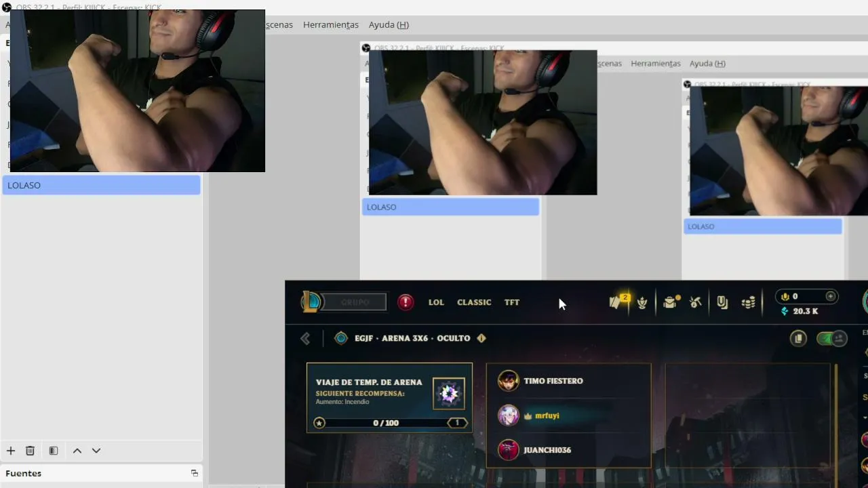Click the greyed GRUPO button
Image resolution: width=868 pixels, height=488 pixels.
tap(355, 302)
